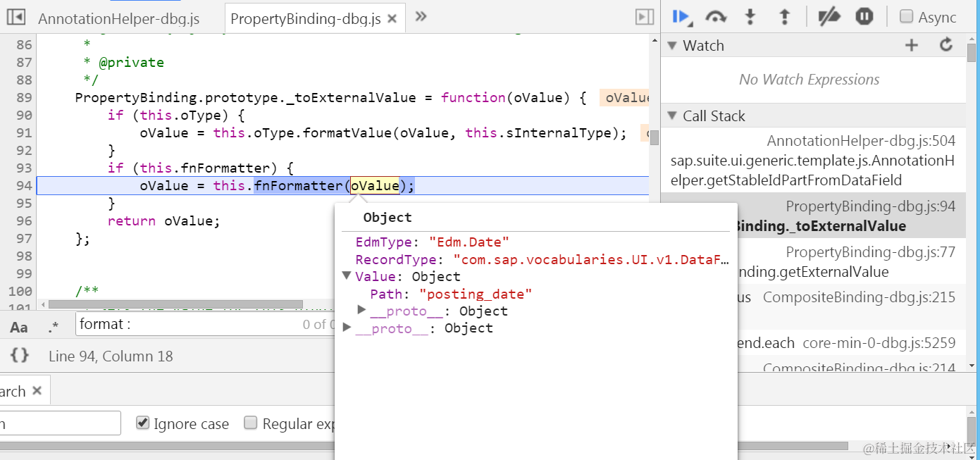980x460 pixels.
Task: Toggle pause on exceptions
Action: click(864, 17)
